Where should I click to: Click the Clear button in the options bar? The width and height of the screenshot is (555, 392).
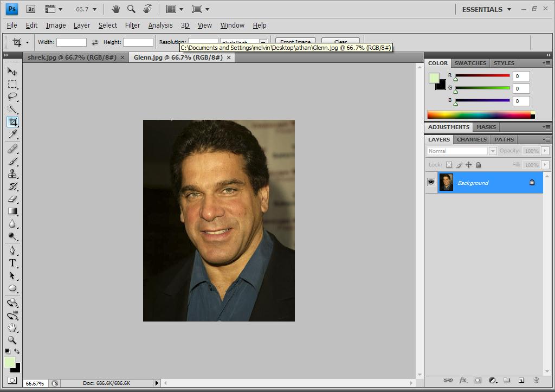(x=340, y=42)
